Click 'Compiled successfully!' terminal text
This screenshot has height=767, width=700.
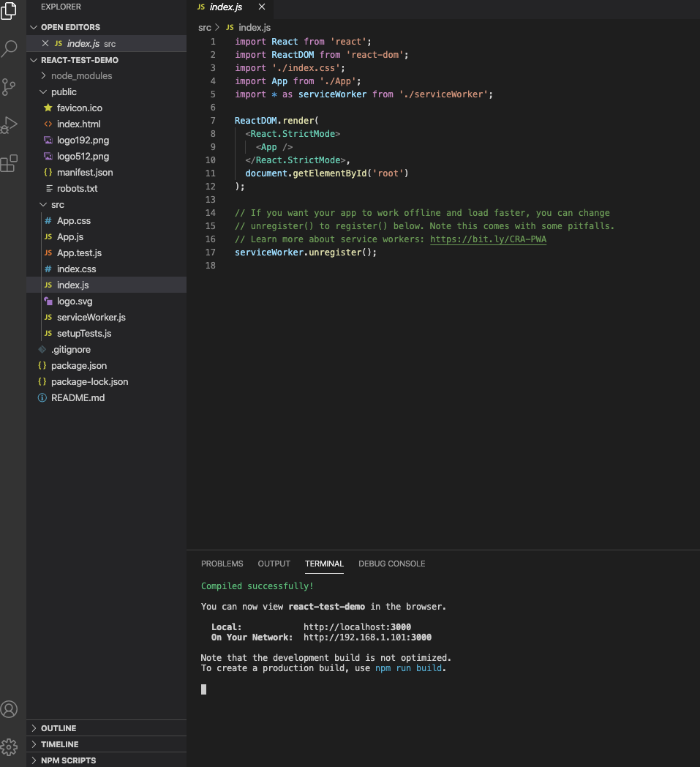tap(257, 586)
